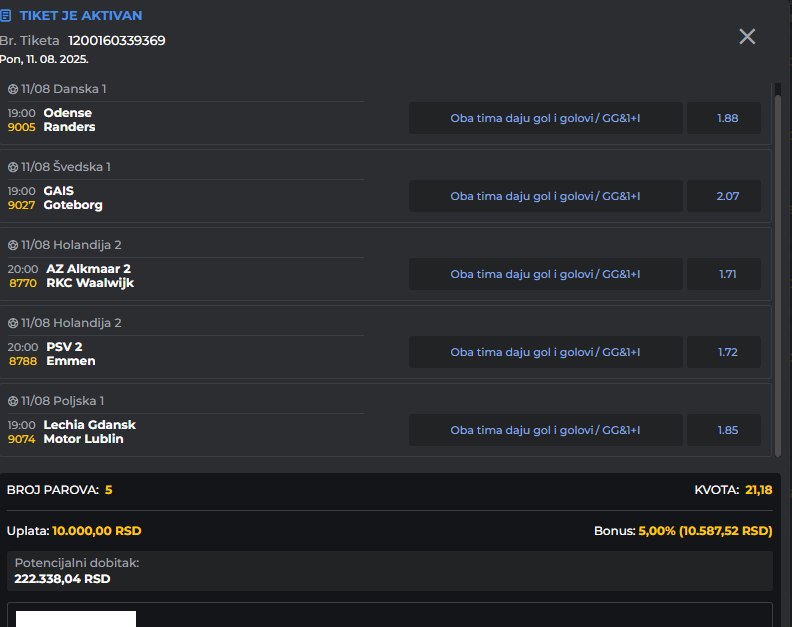
Task: Click the first Holandija 2 soccer ball icon
Action: point(13,245)
